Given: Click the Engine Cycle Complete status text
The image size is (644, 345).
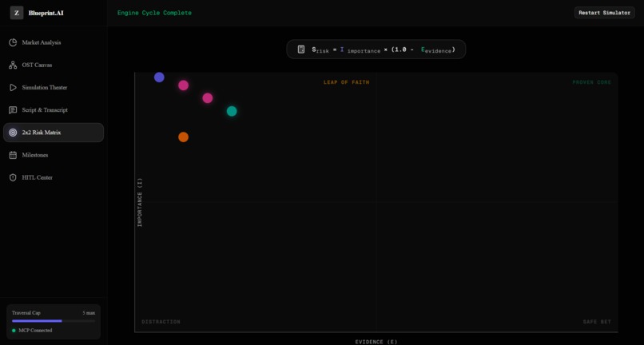Looking at the screenshot, I should coord(154,13).
